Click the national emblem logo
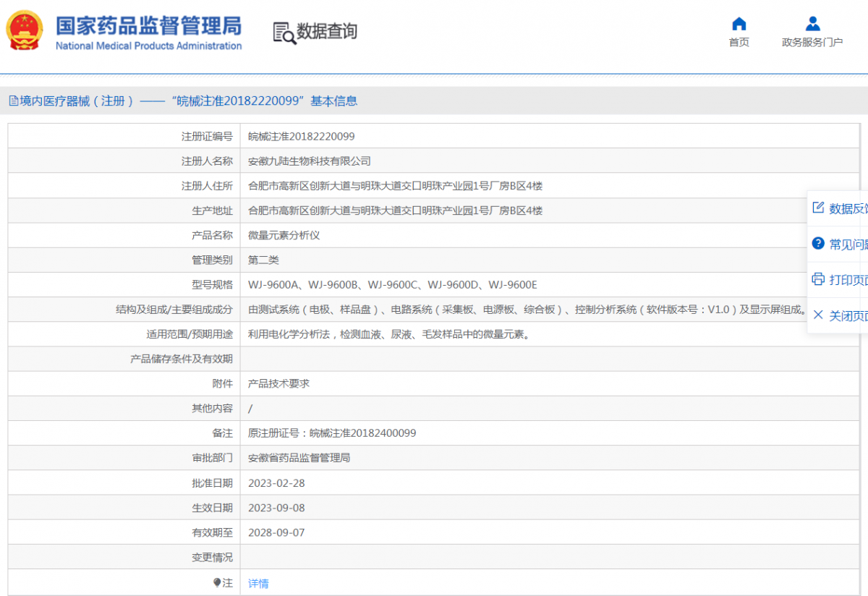The image size is (868, 596). tap(25, 30)
